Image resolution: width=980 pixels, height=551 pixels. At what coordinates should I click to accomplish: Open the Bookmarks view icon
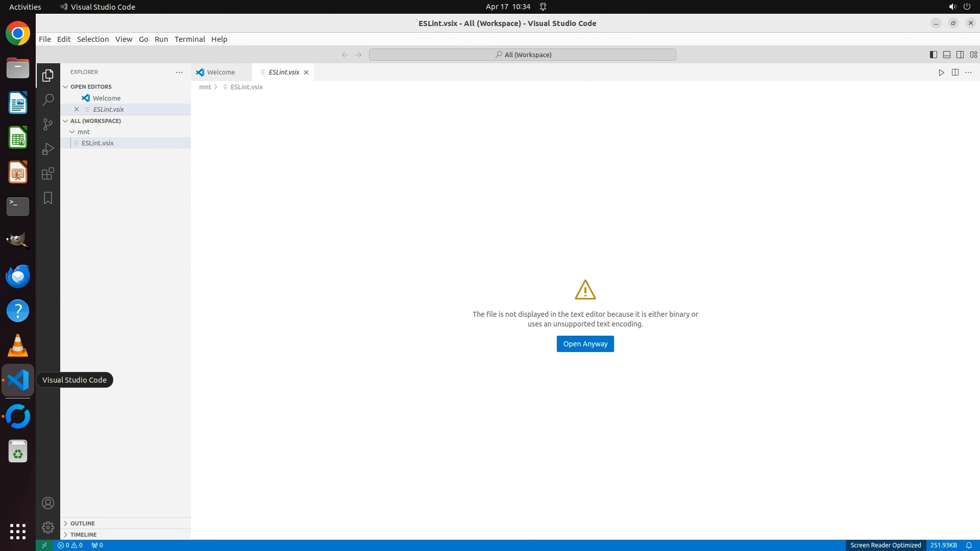pyautogui.click(x=48, y=198)
